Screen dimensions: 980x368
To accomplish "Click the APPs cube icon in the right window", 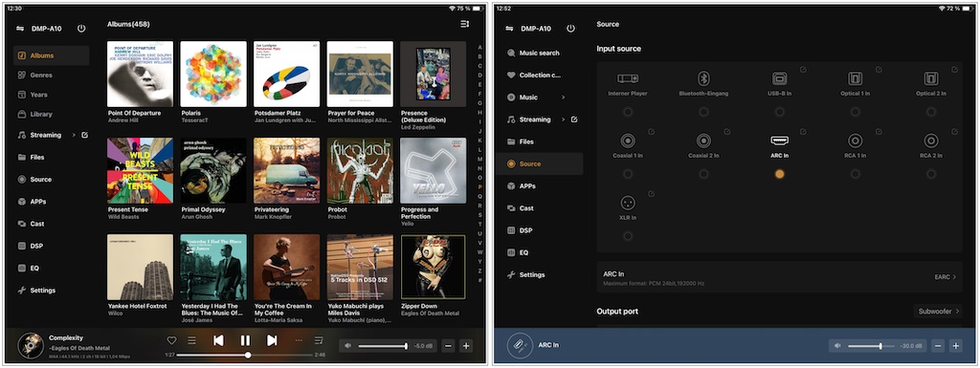I will [511, 185].
